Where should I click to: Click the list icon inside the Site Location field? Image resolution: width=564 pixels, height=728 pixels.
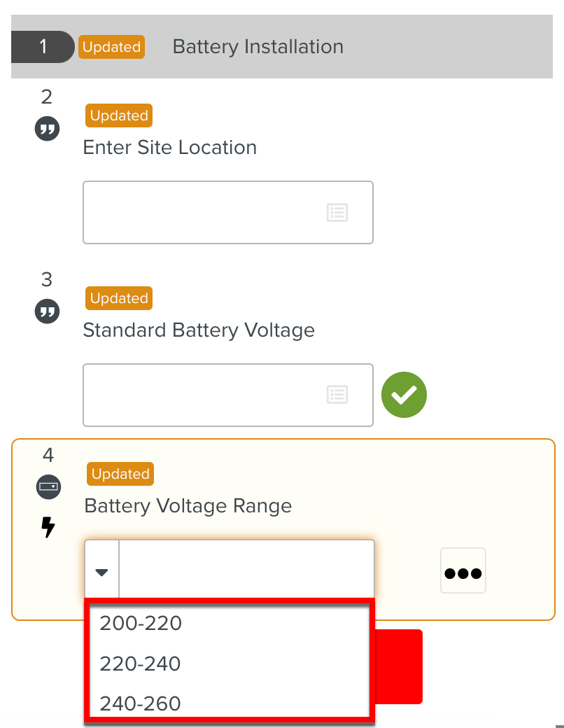click(x=337, y=212)
